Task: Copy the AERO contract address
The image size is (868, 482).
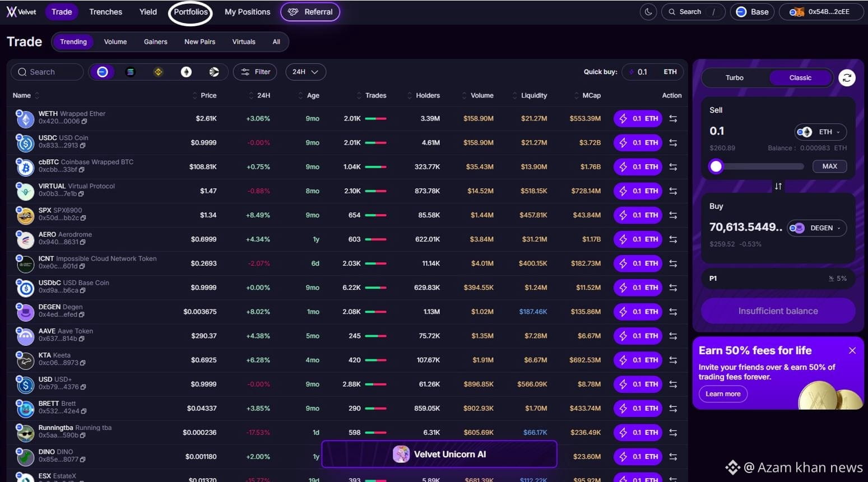Action: [x=82, y=242]
